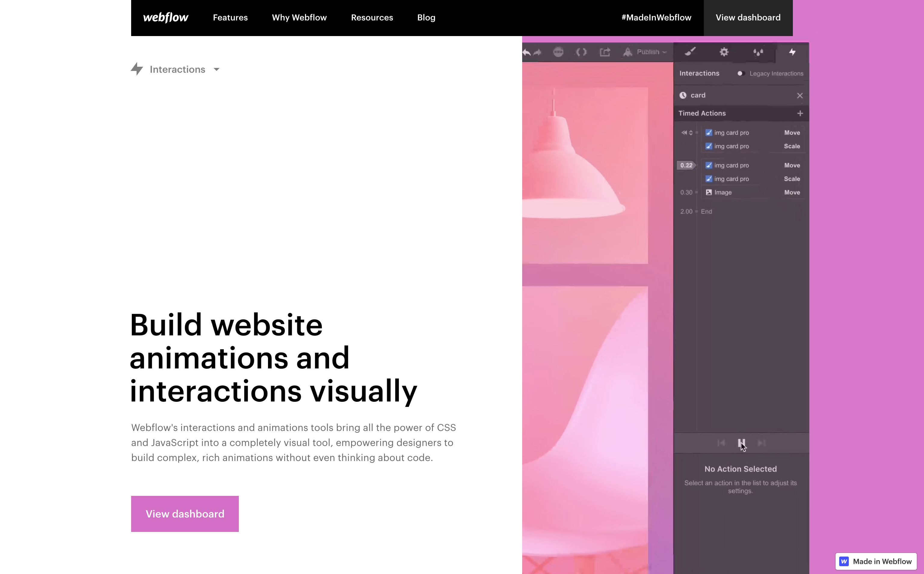This screenshot has height=574, width=924.
Task: Click the 'Legacy Interactions' label
Action: (777, 73)
